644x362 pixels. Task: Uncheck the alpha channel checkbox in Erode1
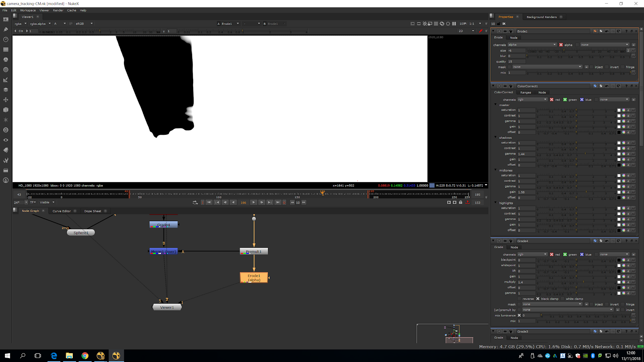(x=561, y=45)
